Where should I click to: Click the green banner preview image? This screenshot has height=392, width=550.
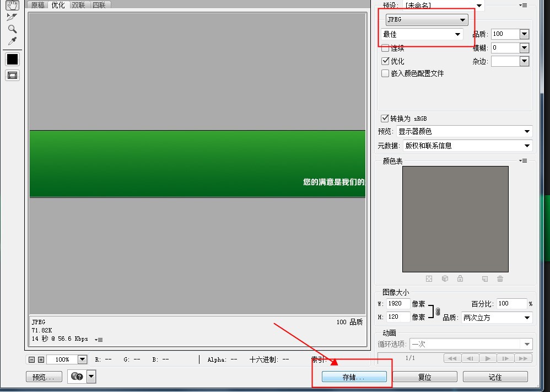(197, 164)
